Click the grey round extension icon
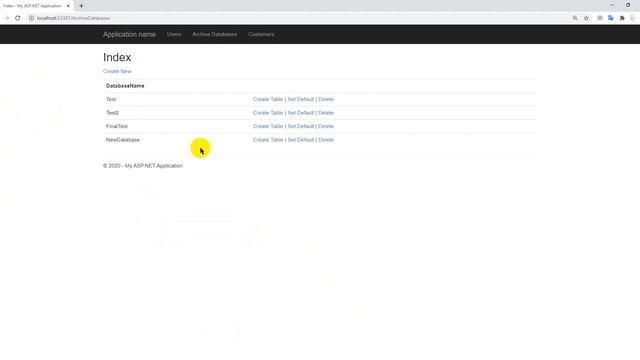 point(600,18)
